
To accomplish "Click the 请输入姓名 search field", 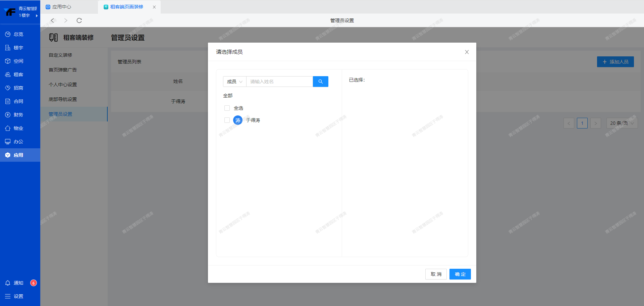I will pos(279,82).
